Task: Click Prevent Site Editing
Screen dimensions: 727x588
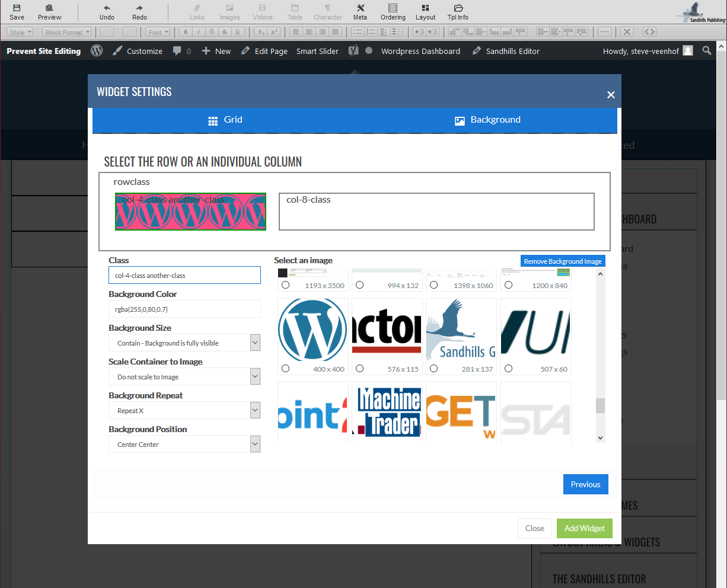Action: coord(44,51)
